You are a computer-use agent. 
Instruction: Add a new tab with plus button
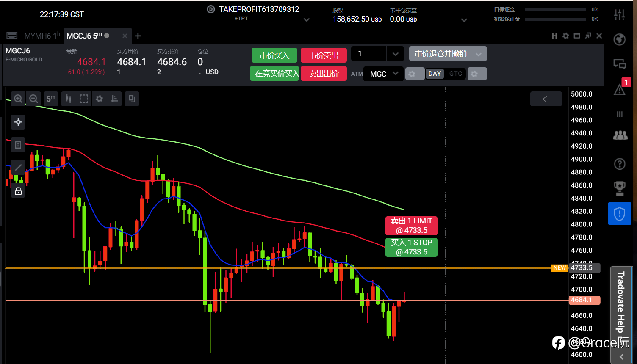138,36
